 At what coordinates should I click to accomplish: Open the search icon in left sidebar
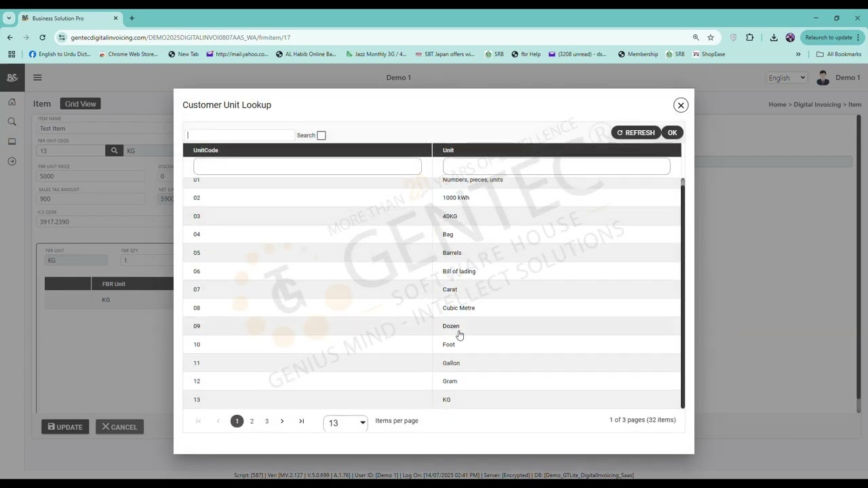pyautogui.click(x=12, y=121)
